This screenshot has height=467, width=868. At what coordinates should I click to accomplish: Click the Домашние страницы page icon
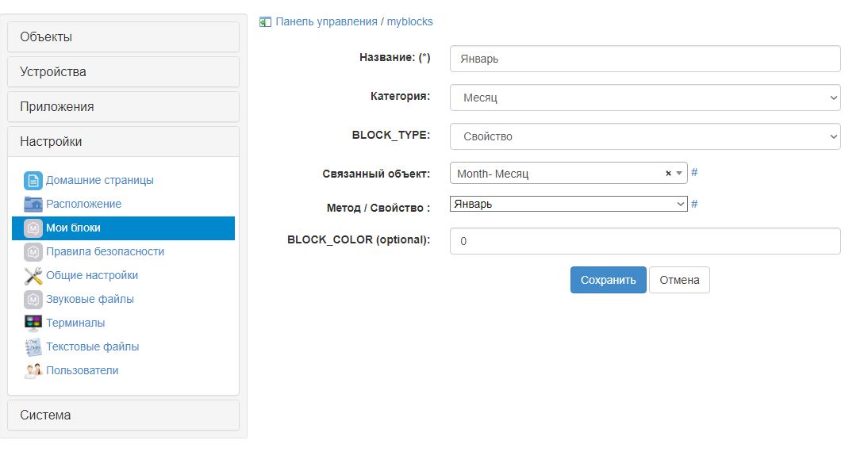tap(33, 181)
